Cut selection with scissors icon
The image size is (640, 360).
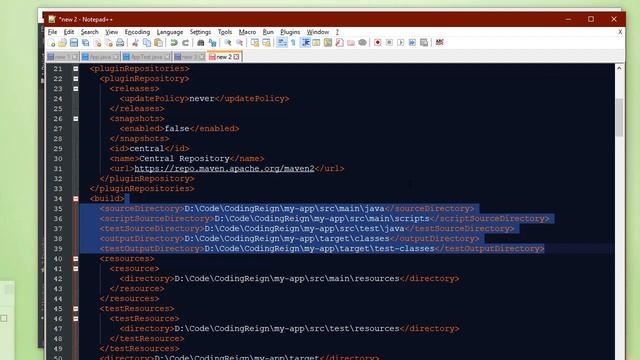(135, 43)
